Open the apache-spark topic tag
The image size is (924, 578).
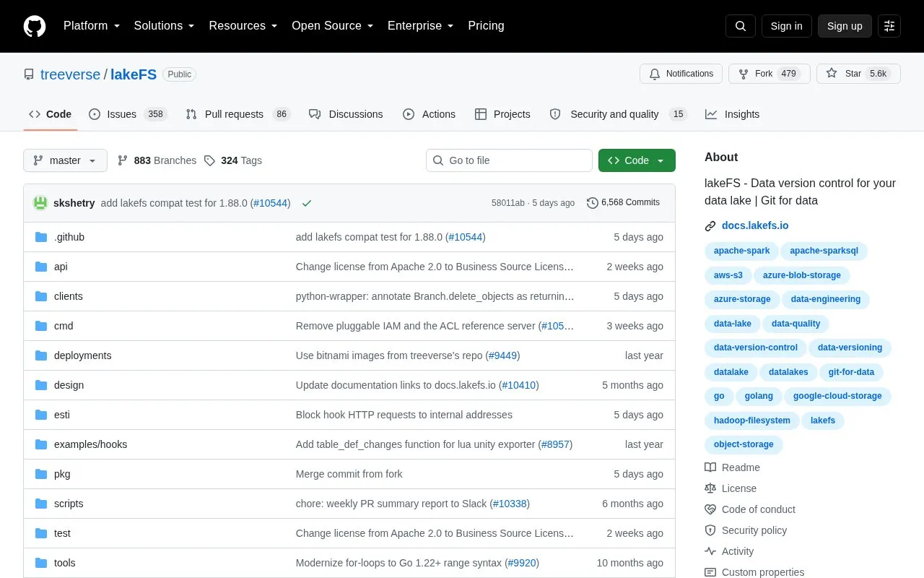(741, 251)
